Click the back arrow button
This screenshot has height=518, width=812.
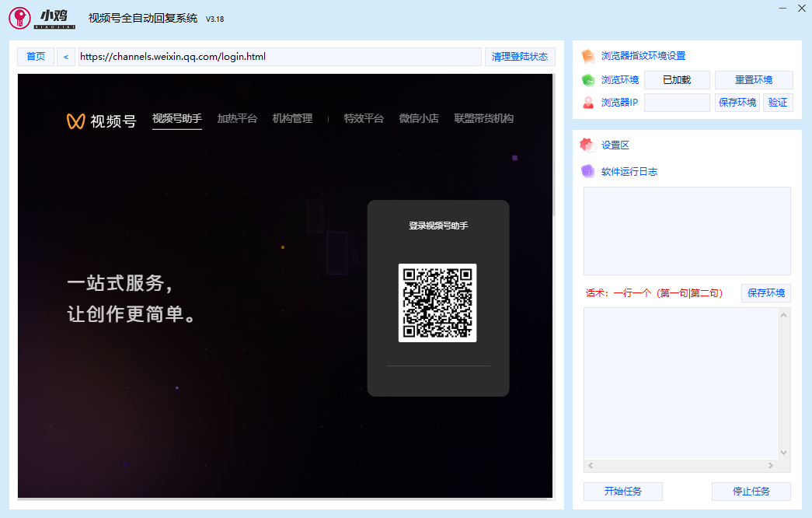click(66, 57)
